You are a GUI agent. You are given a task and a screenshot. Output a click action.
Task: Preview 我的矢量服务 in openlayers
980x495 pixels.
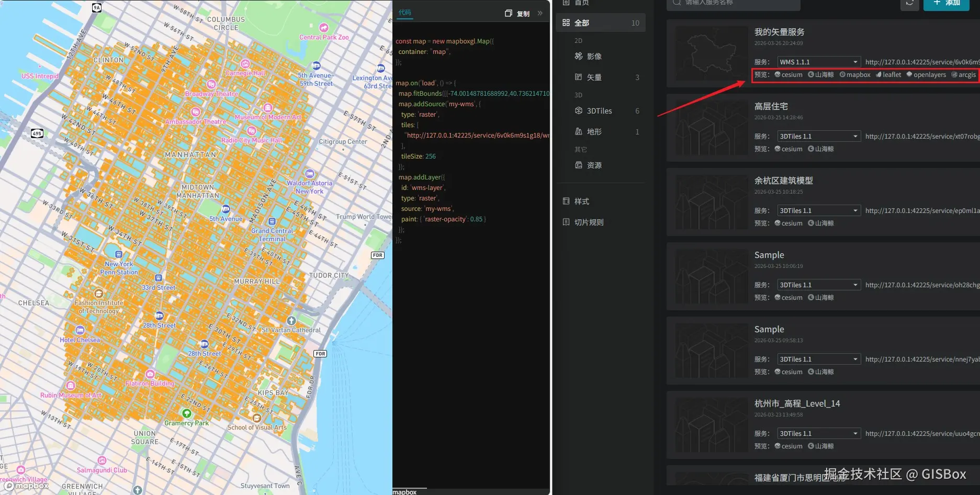[x=926, y=75]
